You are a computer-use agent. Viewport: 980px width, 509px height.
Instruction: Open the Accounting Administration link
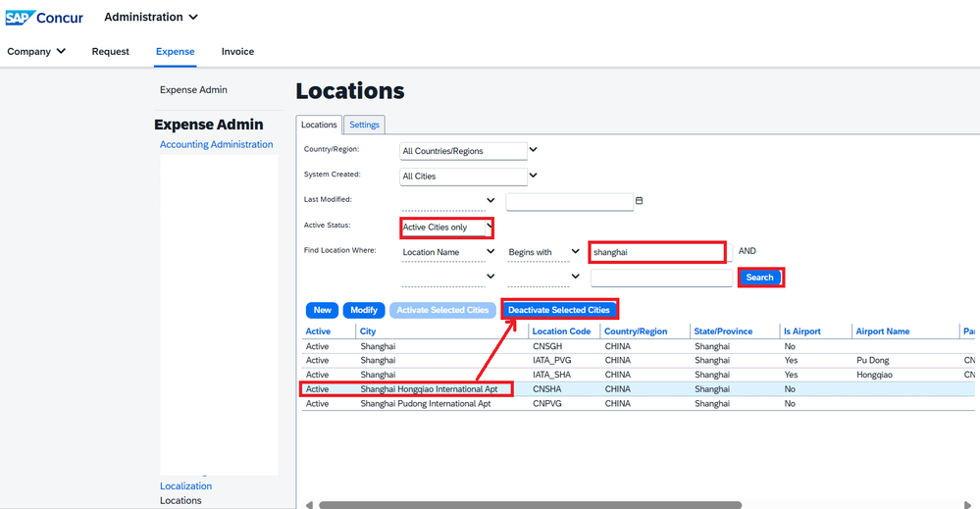click(216, 144)
